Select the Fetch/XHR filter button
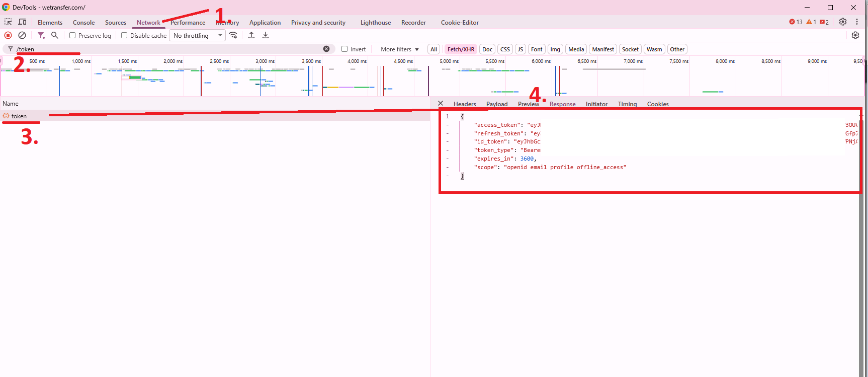 click(x=461, y=49)
